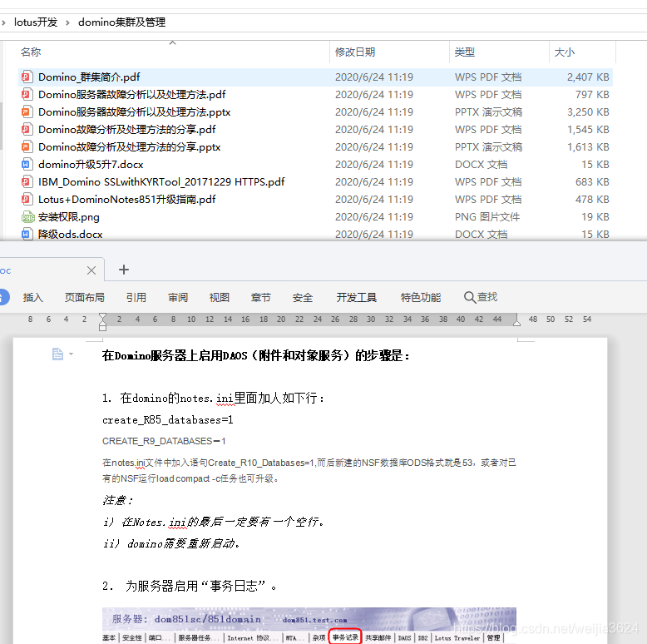Select file name 安装权限.png
This screenshot has width=647, height=644.
click(x=68, y=216)
